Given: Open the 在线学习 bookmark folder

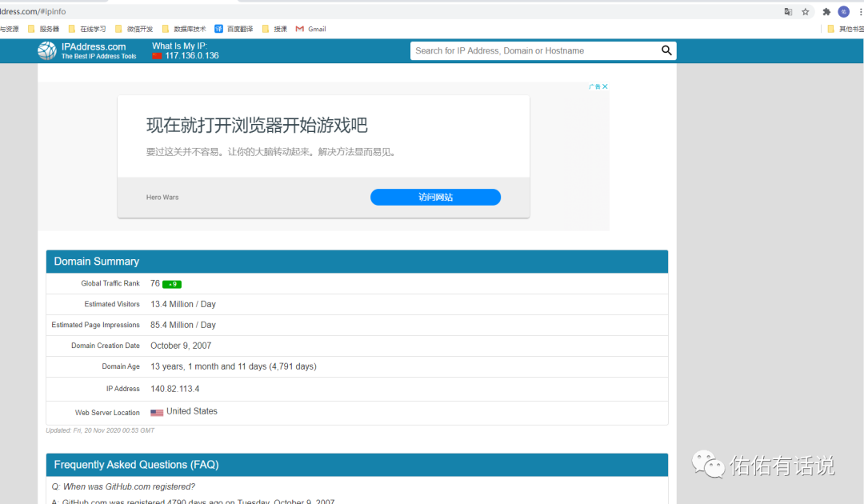Looking at the screenshot, I should tap(87, 29).
